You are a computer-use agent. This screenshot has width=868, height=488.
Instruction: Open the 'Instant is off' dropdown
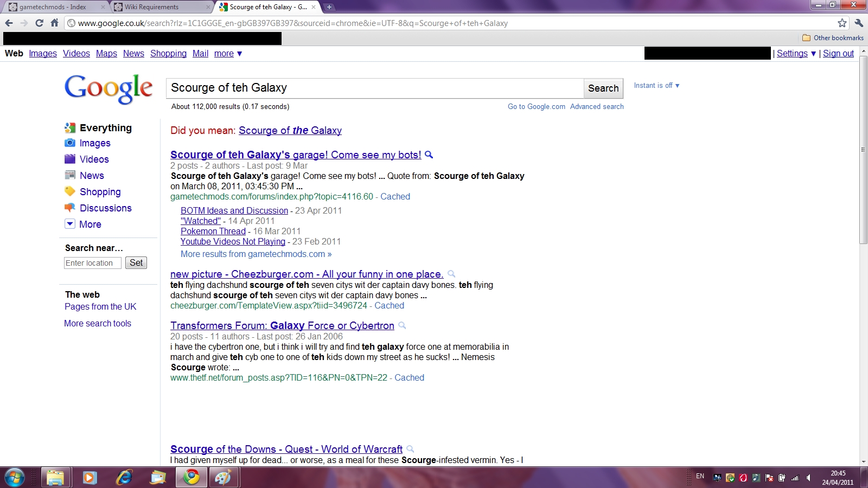pyautogui.click(x=656, y=86)
